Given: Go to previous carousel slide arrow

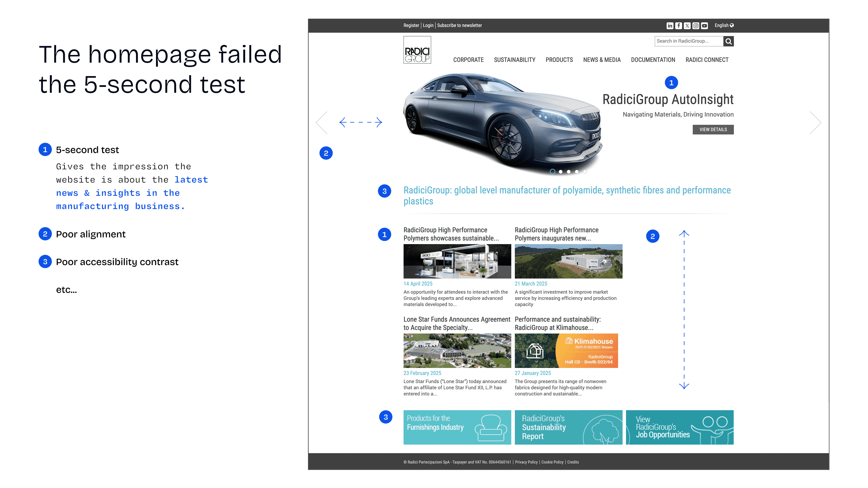Looking at the screenshot, I should pos(322,123).
